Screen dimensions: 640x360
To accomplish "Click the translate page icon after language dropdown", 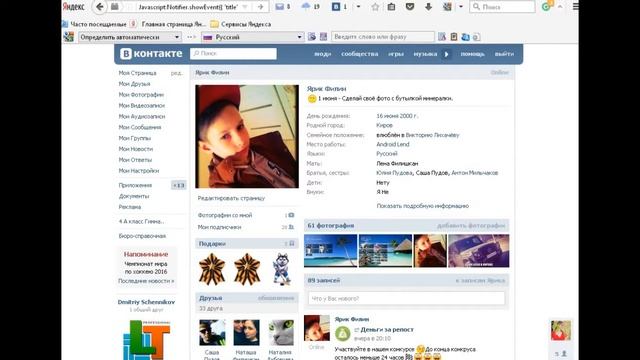I will [x=312, y=37].
